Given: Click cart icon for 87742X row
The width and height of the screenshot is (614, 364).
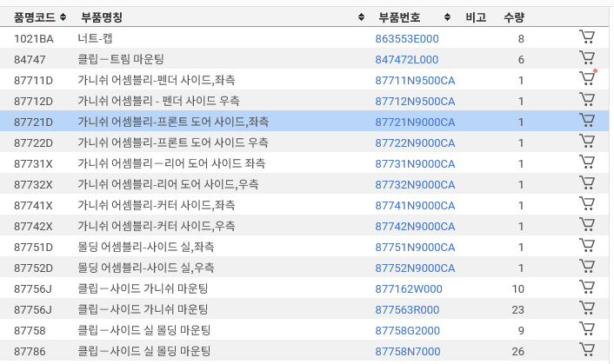Looking at the screenshot, I should (587, 226).
